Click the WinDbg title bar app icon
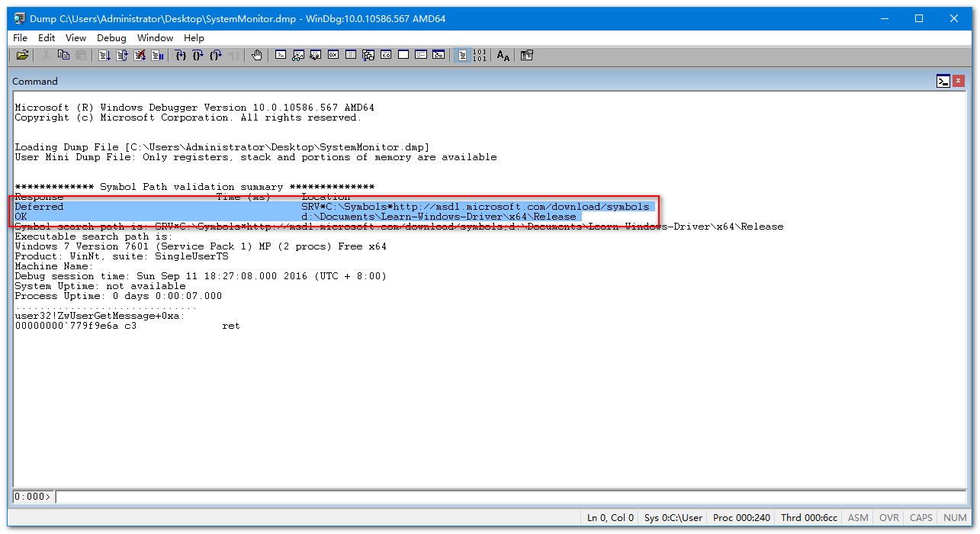The image size is (980, 534). click(x=18, y=18)
